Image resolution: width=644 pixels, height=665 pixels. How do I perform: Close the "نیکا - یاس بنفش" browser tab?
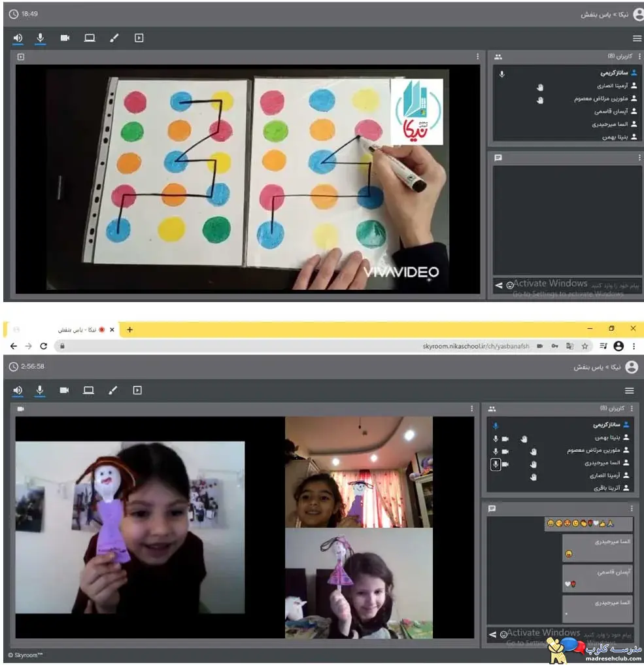click(112, 330)
